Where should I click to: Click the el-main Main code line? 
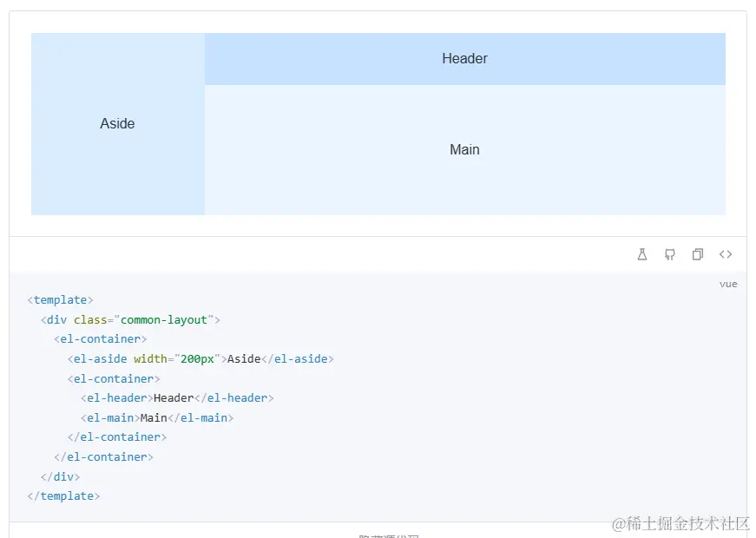click(x=157, y=417)
